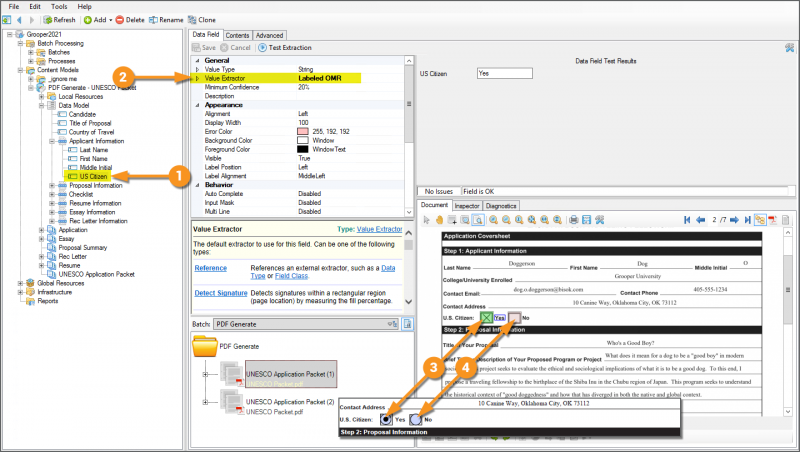Open viewer settings wrench icon
Screen dimensions: 800x452
coord(599,220)
